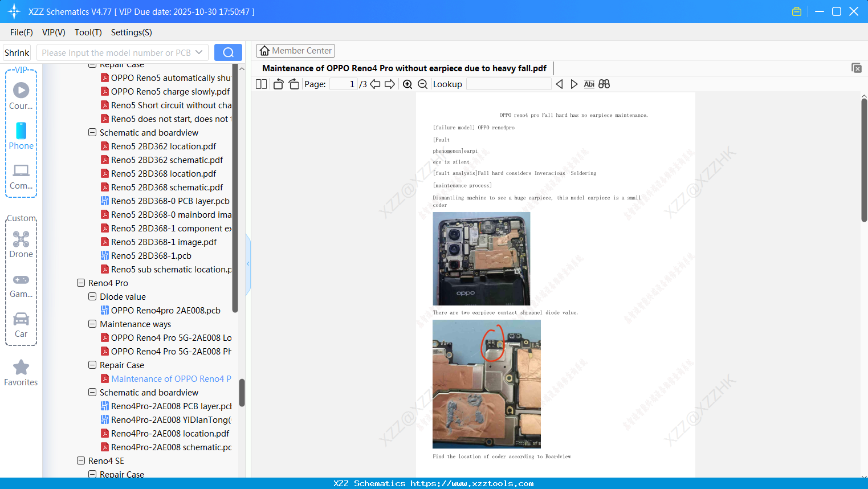
Task: Click the Lookup text field
Action: pos(509,84)
